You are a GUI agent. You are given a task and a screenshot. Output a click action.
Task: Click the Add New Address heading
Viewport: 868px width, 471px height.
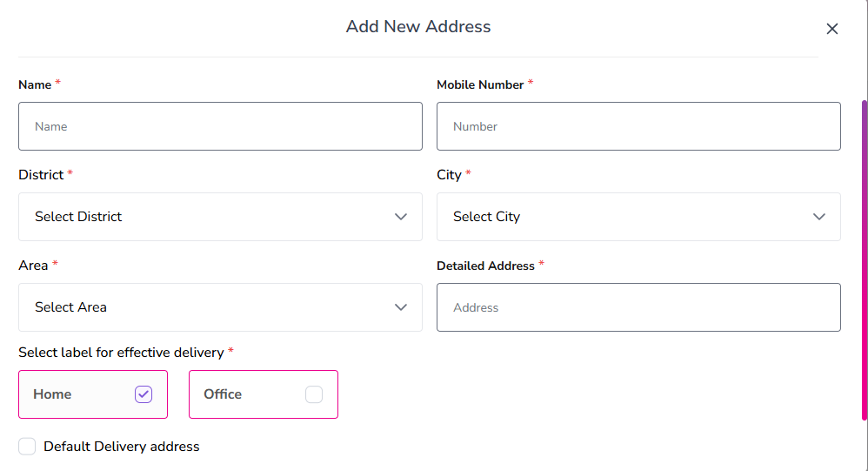point(418,27)
